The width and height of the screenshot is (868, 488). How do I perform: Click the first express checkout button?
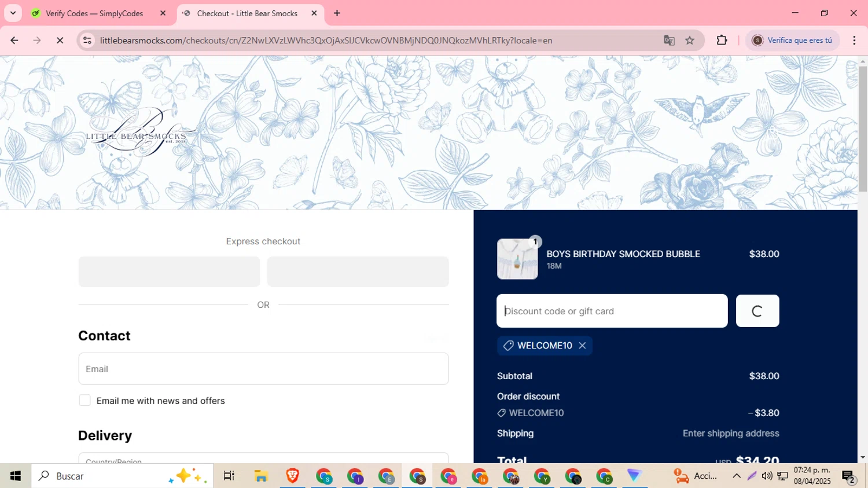(x=169, y=271)
